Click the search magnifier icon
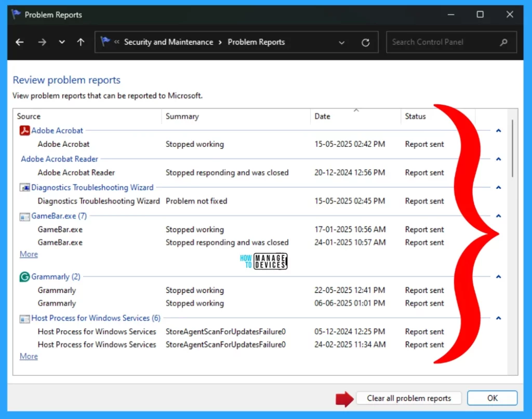 coord(504,42)
